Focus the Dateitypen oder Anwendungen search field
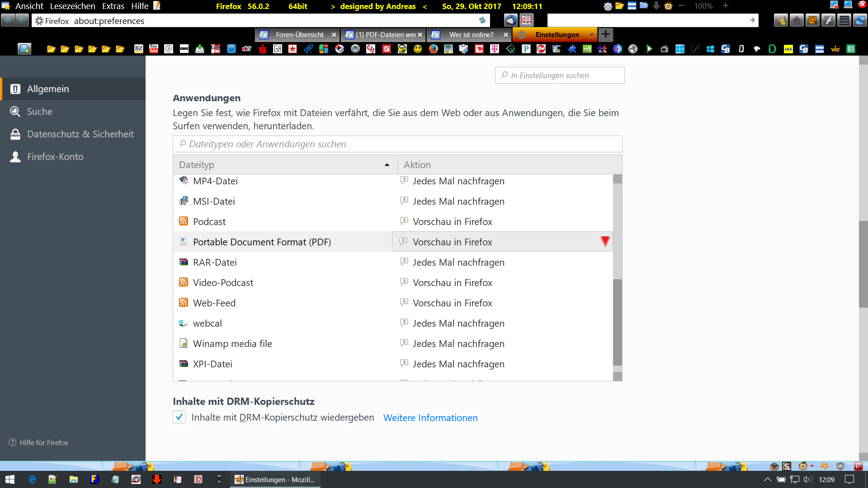 (397, 144)
